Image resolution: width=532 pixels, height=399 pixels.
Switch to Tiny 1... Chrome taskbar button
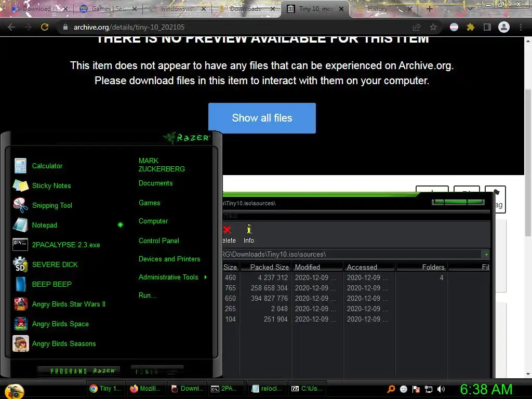(x=106, y=389)
